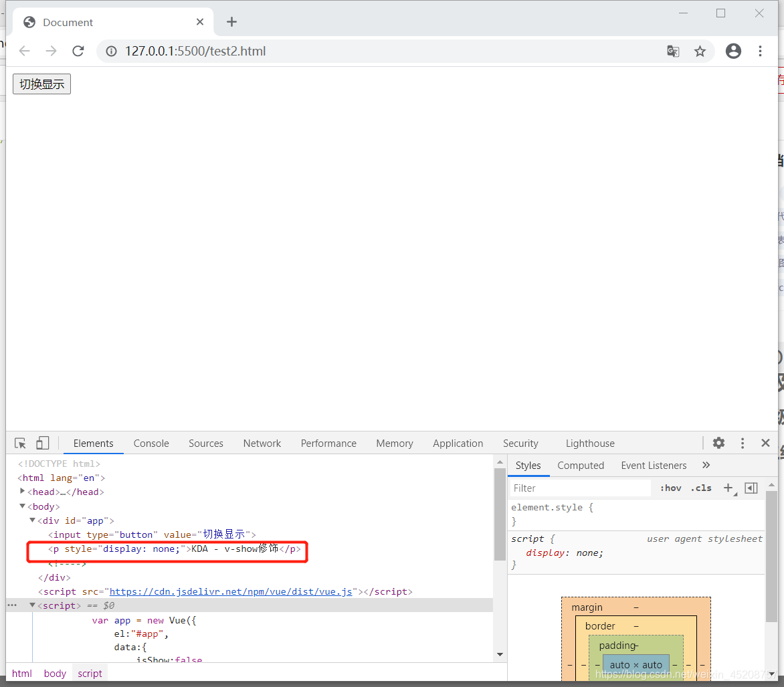View site information icon in address bar
This screenshot has width=784, height=687.
[112, 51]
